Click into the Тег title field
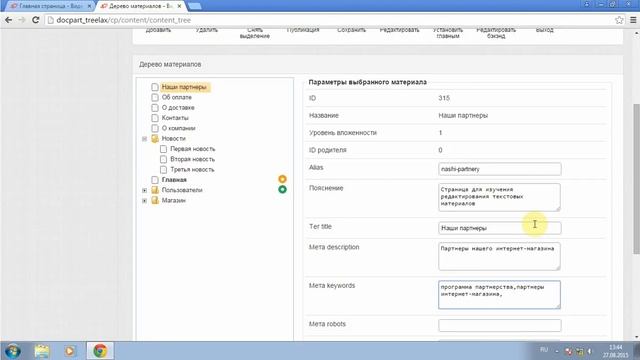640x360 pixels. [500, 228]
